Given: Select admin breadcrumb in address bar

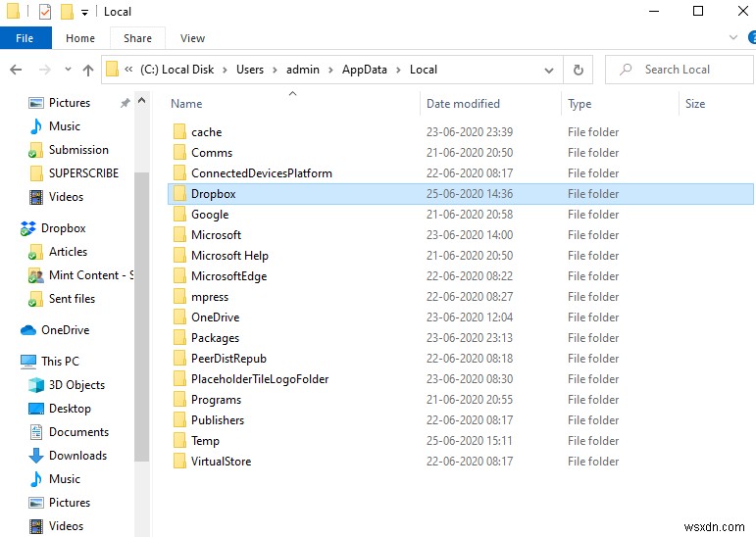Looking at the screenshot, I should pyautogui.click(x=303, y=70).
